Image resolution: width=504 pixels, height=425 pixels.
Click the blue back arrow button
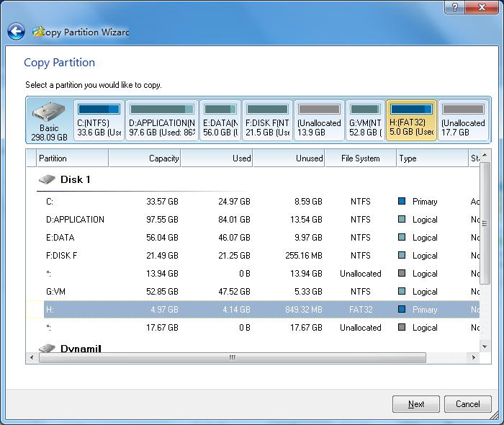click(16, 32)
